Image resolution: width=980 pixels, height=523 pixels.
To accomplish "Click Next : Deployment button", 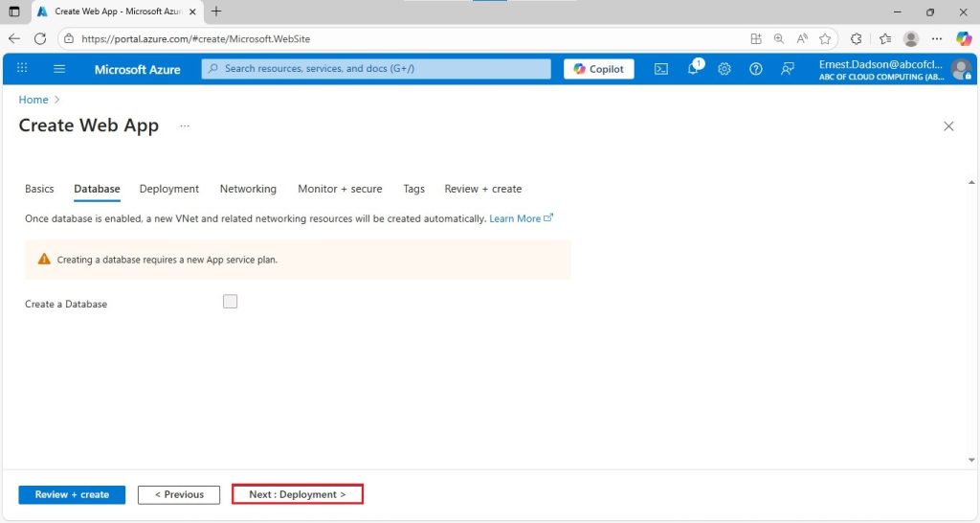I will (298, 494).
